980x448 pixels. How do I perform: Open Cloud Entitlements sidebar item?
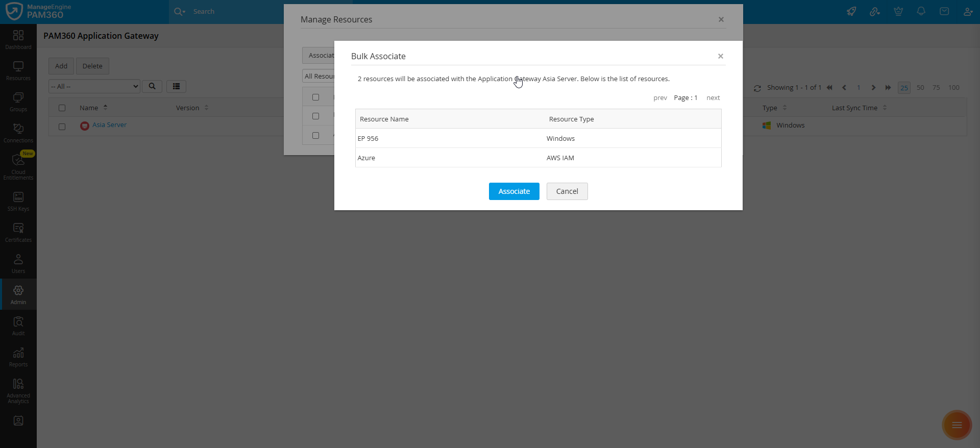[x=18, y=166]
